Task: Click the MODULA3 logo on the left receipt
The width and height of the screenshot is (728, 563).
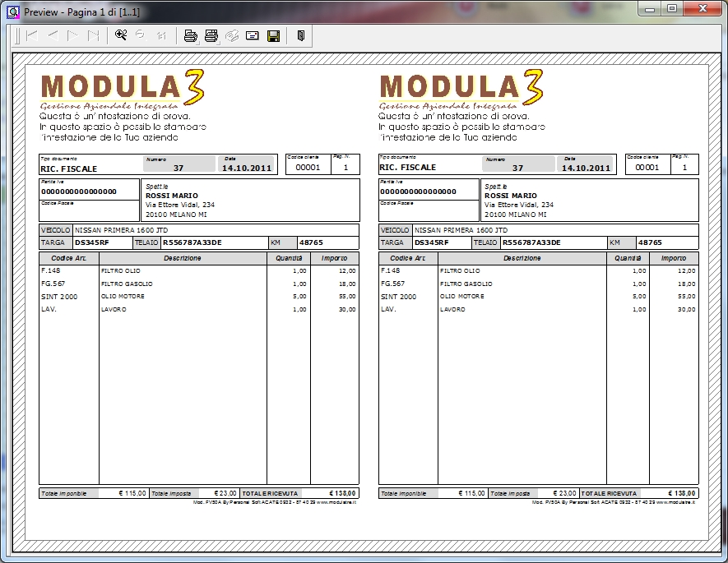Action: pos(123,88)
